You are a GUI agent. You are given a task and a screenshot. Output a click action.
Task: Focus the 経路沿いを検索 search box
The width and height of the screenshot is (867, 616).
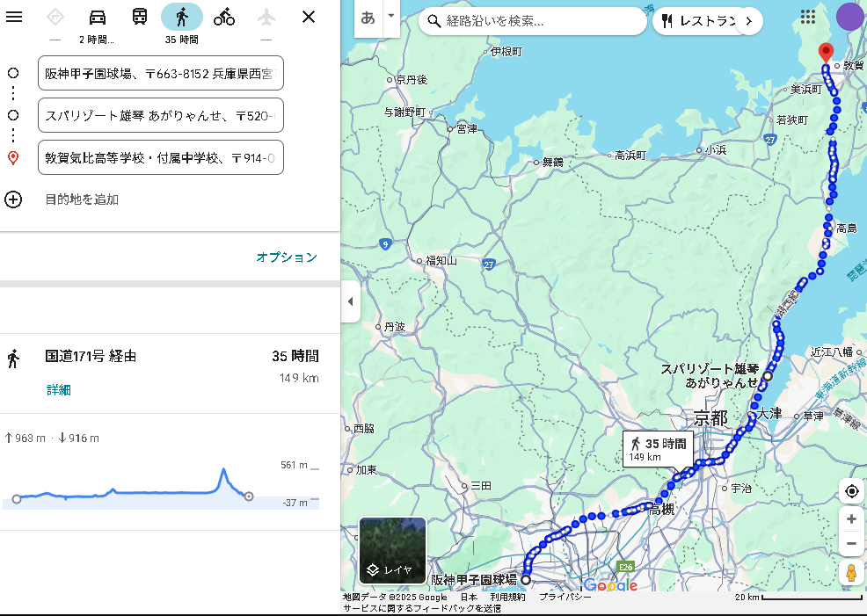(x=533, y=21)
